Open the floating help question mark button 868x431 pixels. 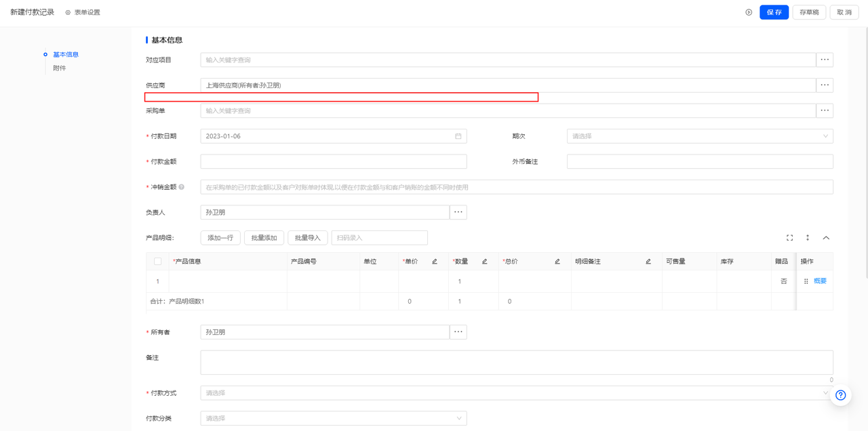841,396
